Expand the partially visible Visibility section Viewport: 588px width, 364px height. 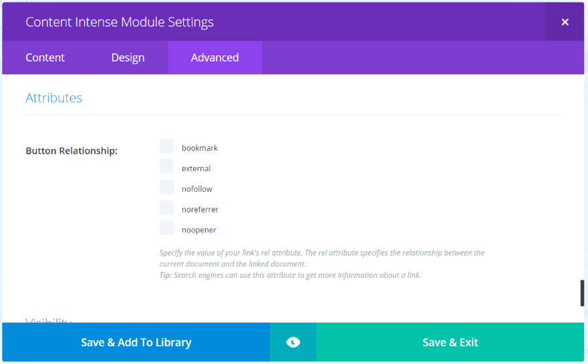point(49,321)
